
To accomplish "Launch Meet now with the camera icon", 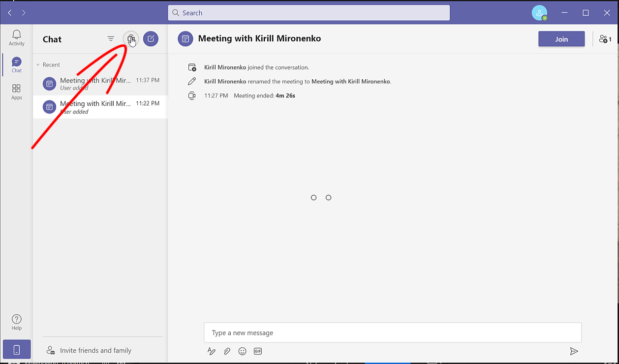I will pos(130,38).
